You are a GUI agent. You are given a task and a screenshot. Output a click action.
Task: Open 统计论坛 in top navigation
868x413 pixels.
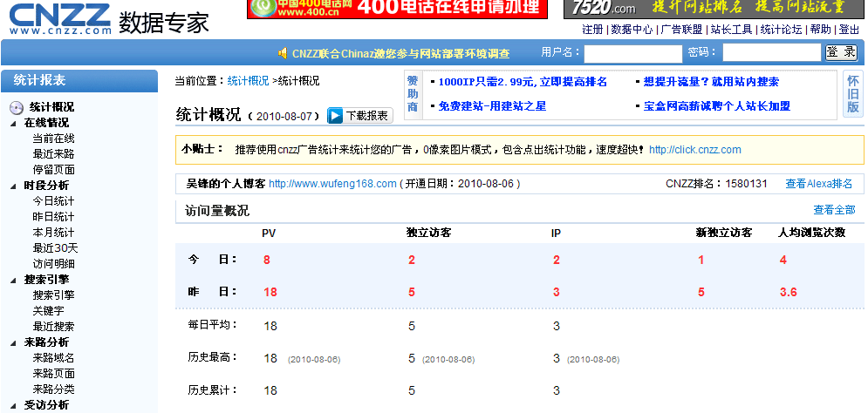pyautogui.click(x=781, y=30)
